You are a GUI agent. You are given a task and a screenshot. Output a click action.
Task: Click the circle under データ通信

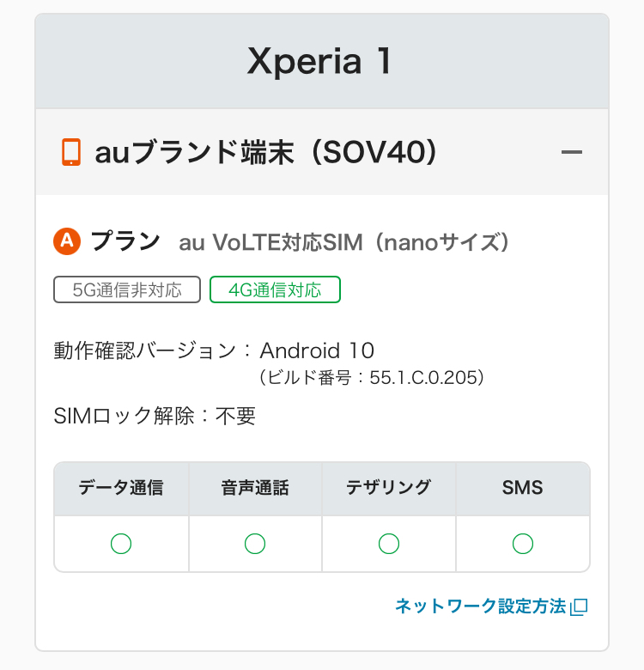pos(121,543)
